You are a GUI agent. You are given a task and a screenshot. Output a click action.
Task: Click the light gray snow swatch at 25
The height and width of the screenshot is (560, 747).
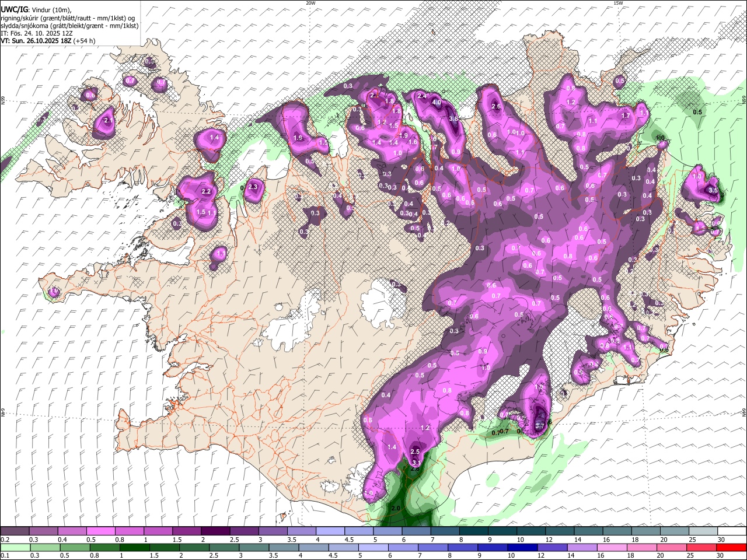click(702, 531)
